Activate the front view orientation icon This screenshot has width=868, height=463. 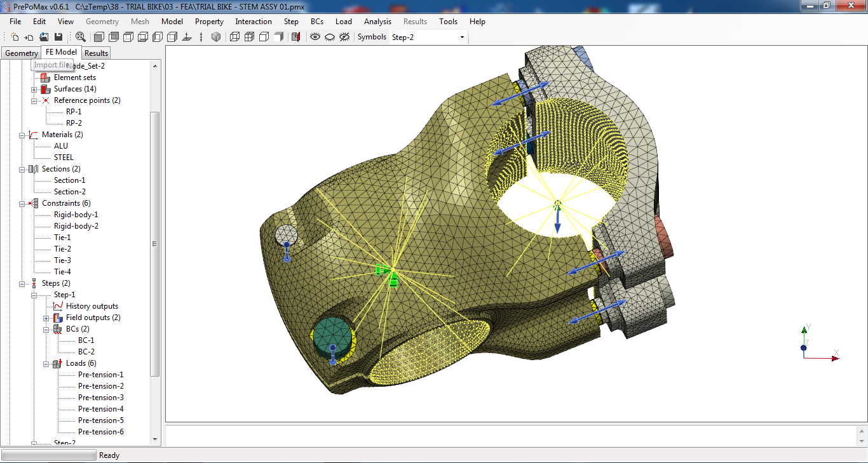tap(98, 36)
